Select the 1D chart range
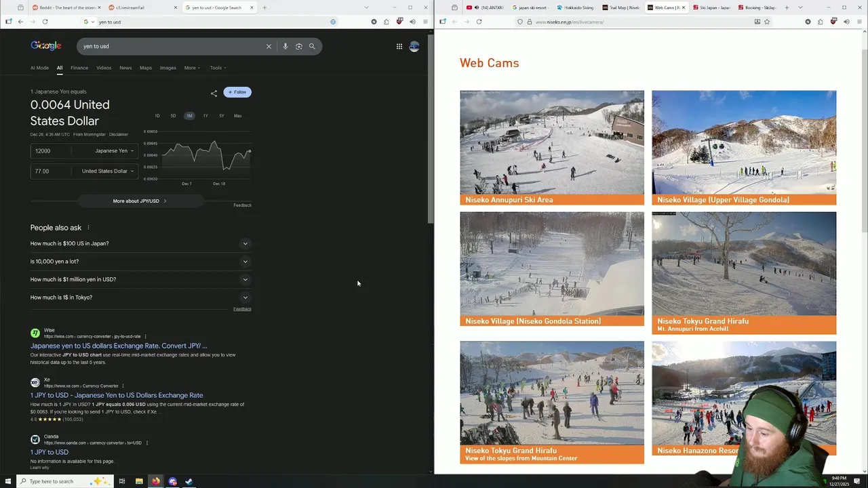The image size is (868, 488). 157,116
